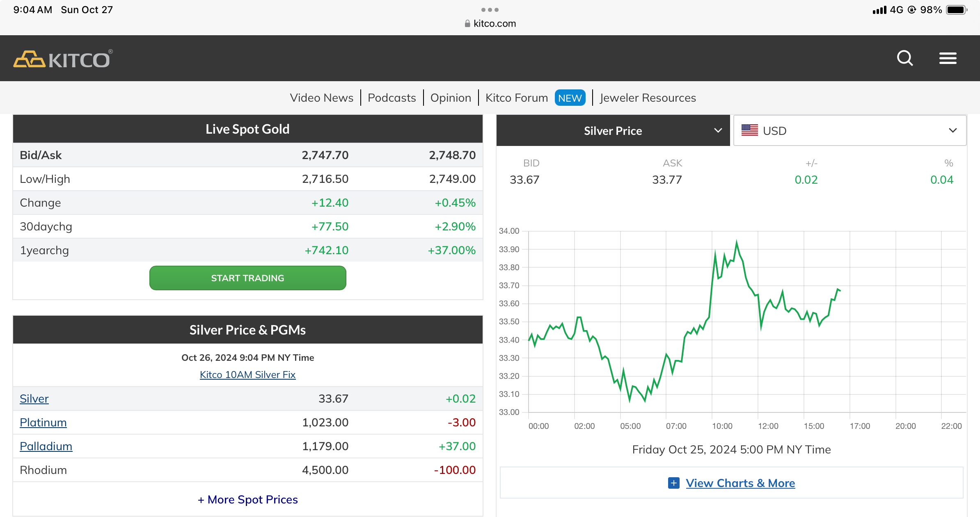Screen dimensions: 980x517
Task: Tap the kitco.com address field
Action: pyautogui.click(x=495, y=24)
